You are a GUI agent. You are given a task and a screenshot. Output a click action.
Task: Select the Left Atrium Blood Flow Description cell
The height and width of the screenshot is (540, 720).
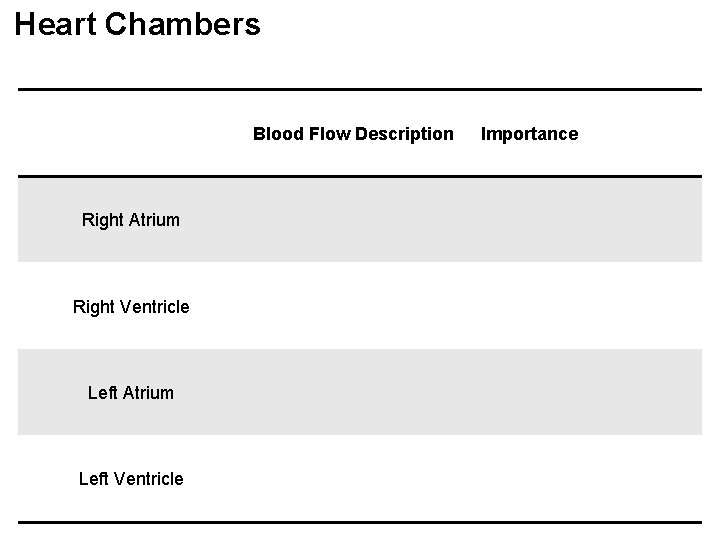[x=352, y=393]
